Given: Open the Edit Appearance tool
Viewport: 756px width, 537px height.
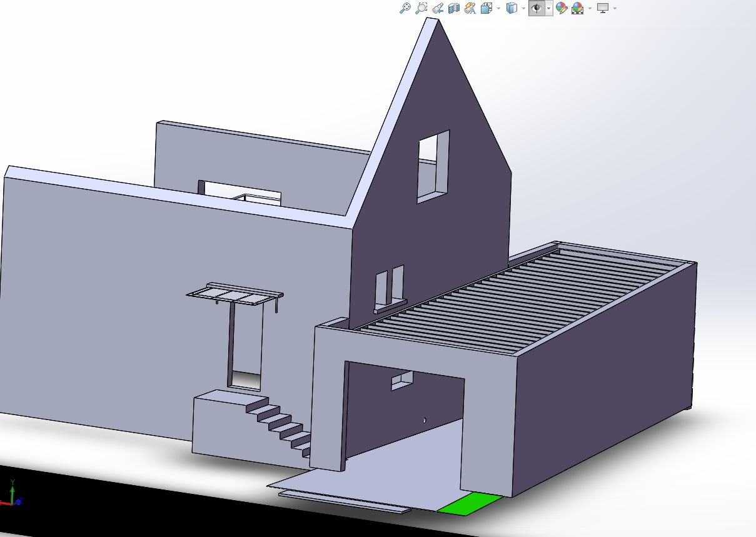Looking at the screenshot, I should pos(561,8).
